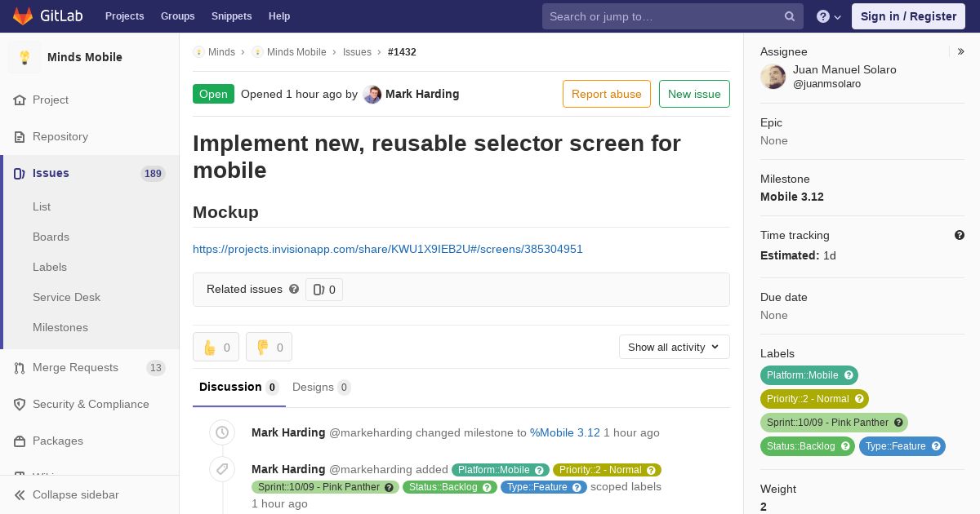980x514 pixels.
Task: Click the @juanmsolaro username
Action: [x=826, y=84]
